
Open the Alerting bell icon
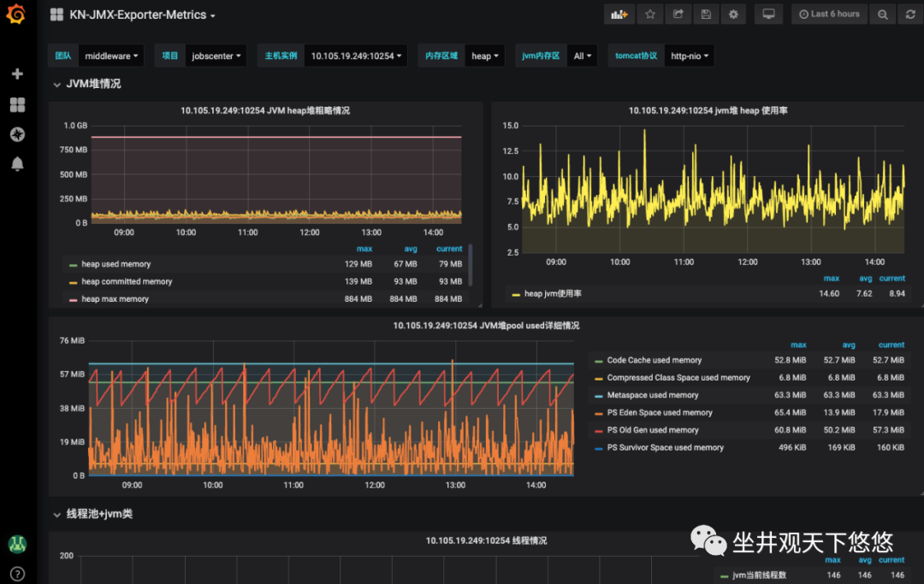17,164
